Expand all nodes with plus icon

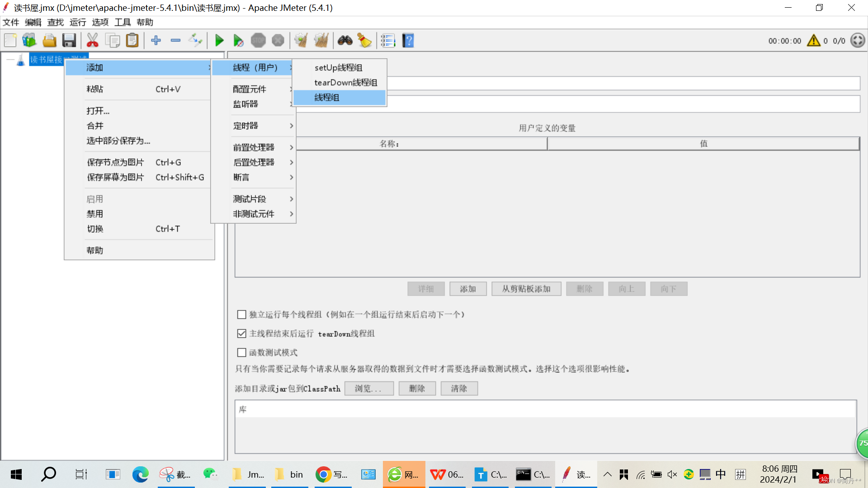coord(156,41)
